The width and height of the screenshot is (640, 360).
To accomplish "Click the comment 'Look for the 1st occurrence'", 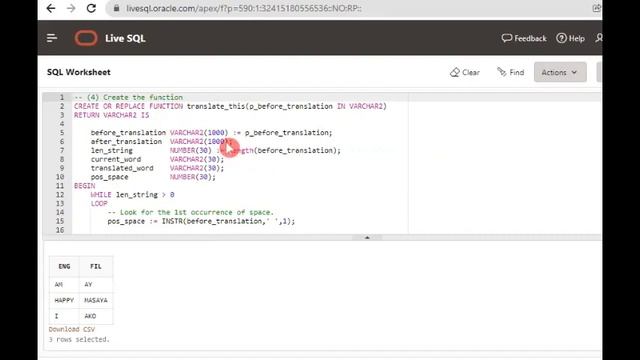I will 191,212.
